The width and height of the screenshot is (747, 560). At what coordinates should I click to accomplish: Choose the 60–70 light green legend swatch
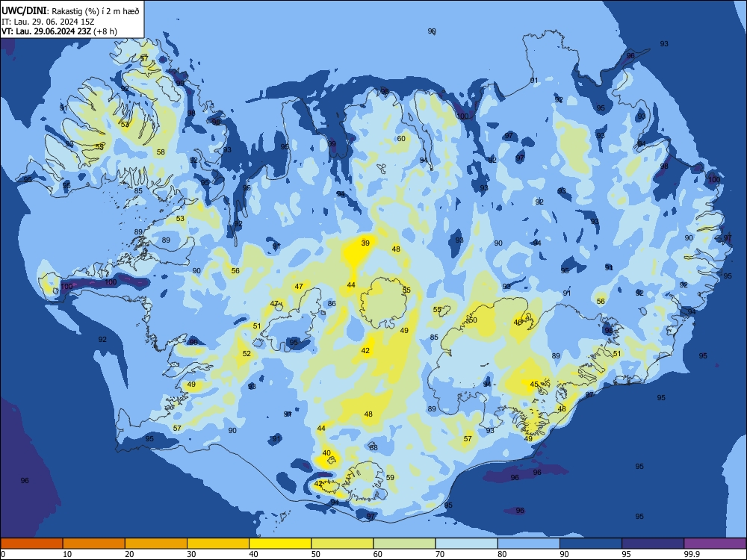[x=404, y=544]
